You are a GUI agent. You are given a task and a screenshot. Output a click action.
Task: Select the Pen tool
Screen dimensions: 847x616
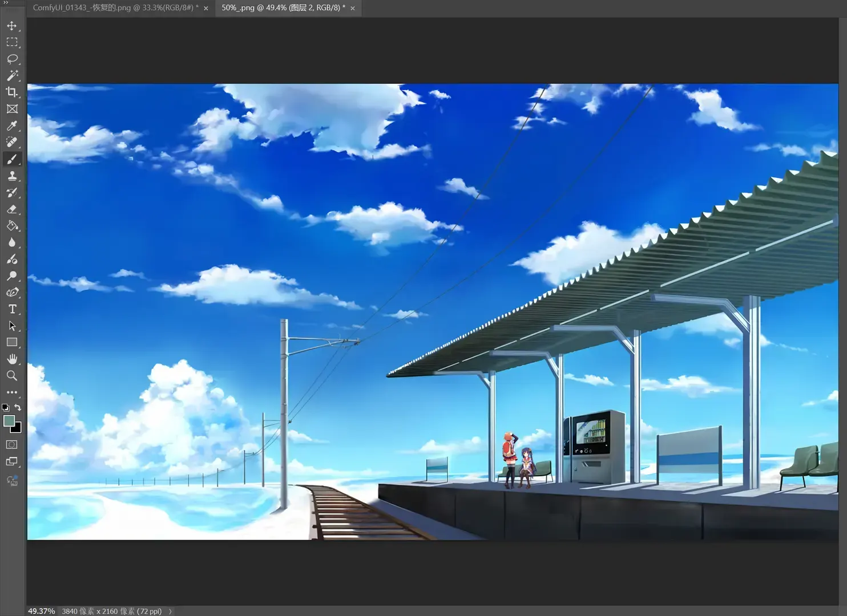coord(12,293)
